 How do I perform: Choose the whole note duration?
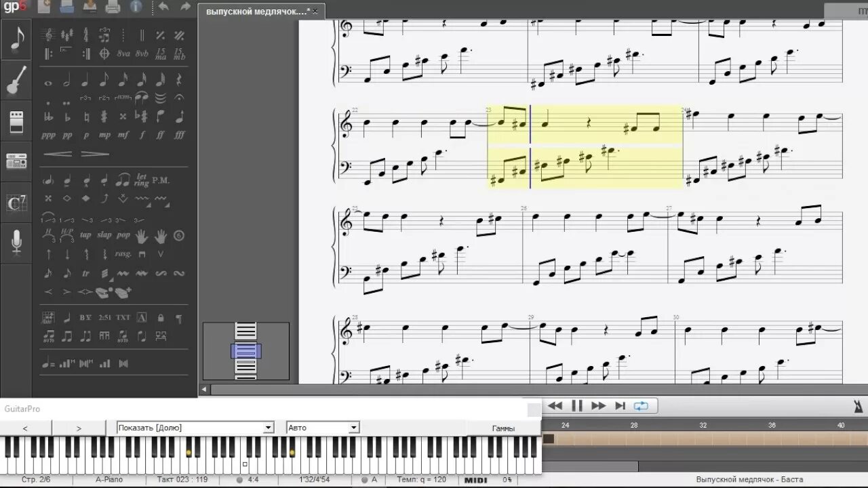48,83
